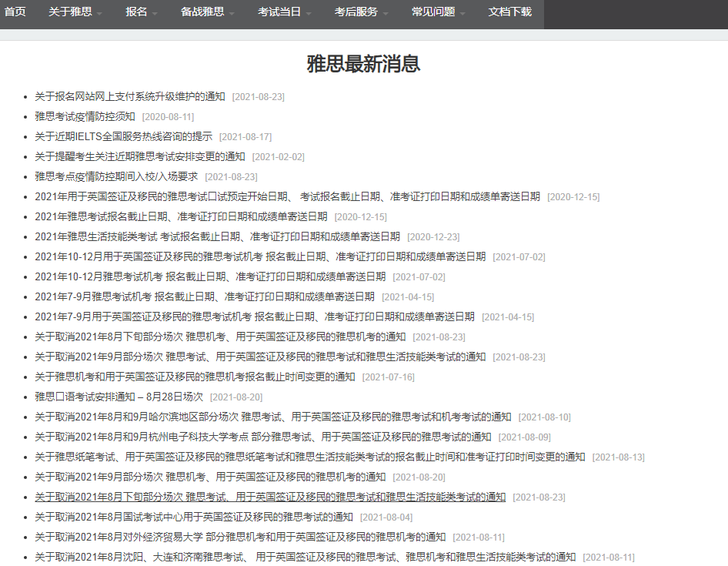Open 关于取消2021年8月下旬部分场次 雅思机考 notice
The width and height of the screenshot is (728, 566).
[x=220, y=337]
